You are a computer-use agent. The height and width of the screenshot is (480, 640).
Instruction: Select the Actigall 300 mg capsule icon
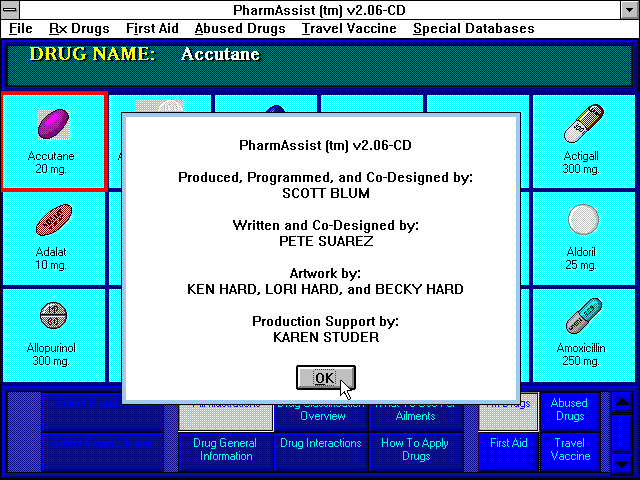tap(583, 123)
